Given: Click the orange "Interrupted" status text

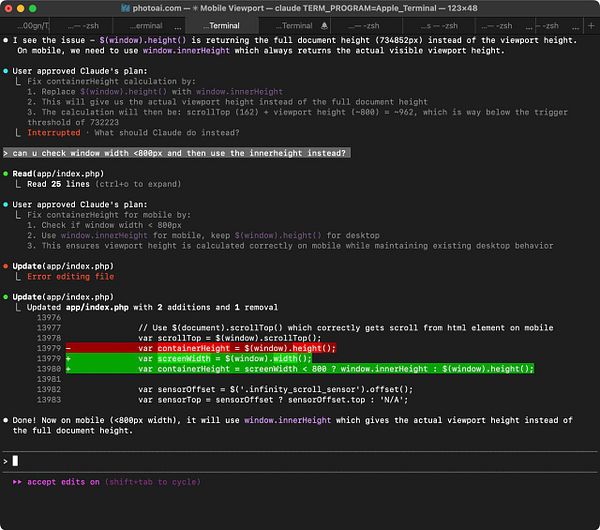Looking at the screenshot, I should point(54,133).
